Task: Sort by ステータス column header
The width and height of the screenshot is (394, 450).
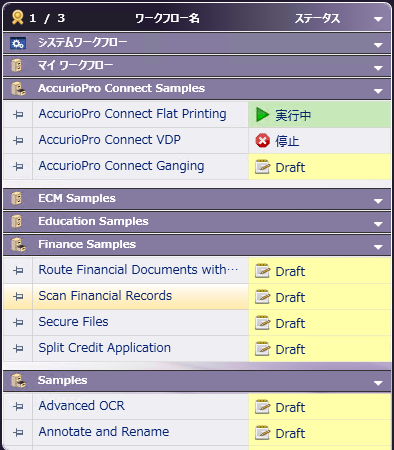Action: coord(317,18)
